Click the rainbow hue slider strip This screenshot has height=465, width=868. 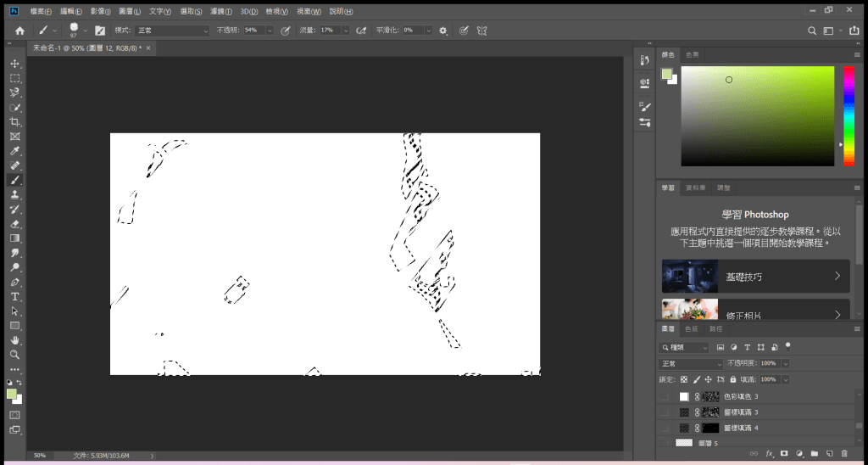(849, 115)
